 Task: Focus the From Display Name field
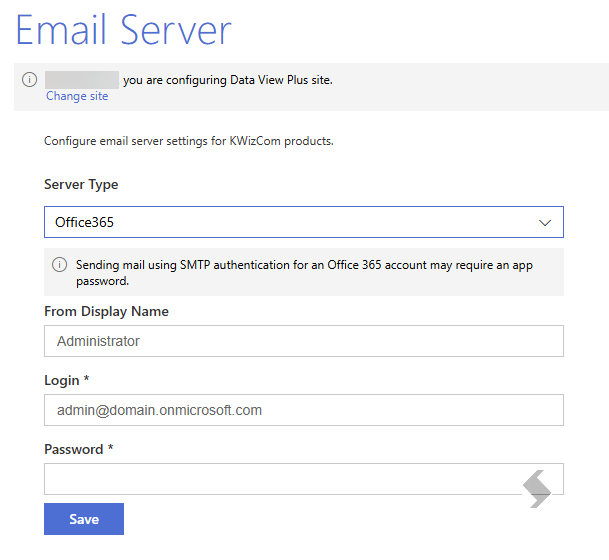point(304,341)
